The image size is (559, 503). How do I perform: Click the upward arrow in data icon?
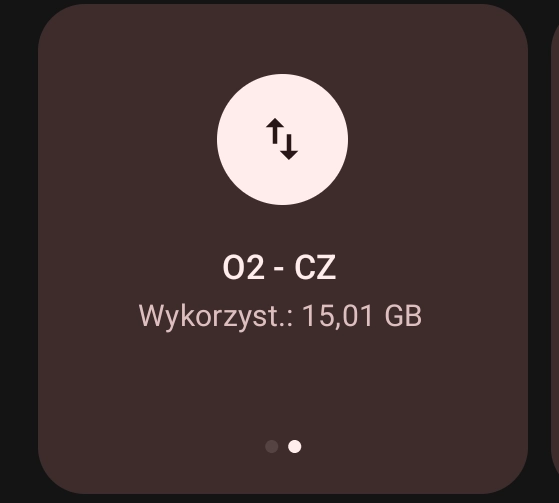[x=275, y=131]
